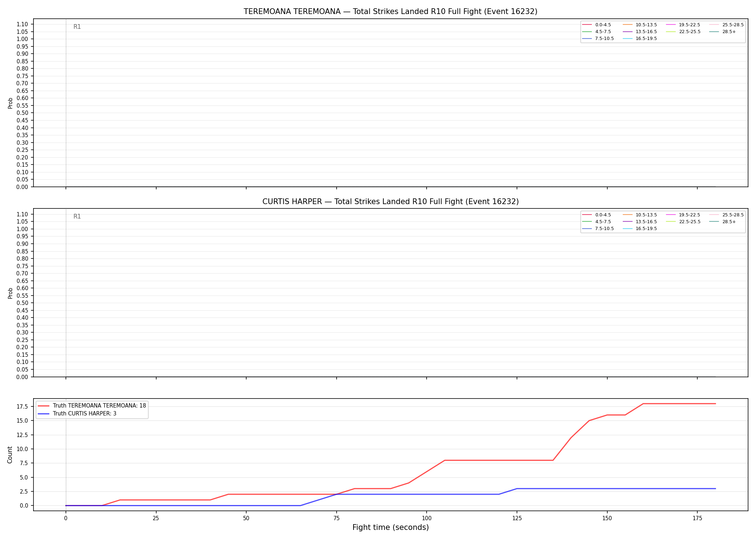The image size is (756, 540).
Task: Click '0.0-4.5' in CURTIS HARPER chart legend
Action: [x=603, y=215]
